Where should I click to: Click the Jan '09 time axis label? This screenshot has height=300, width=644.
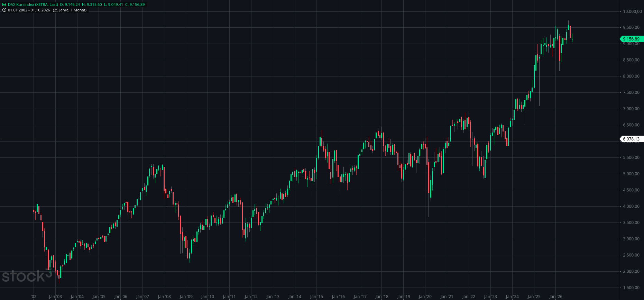coord(186,297)
